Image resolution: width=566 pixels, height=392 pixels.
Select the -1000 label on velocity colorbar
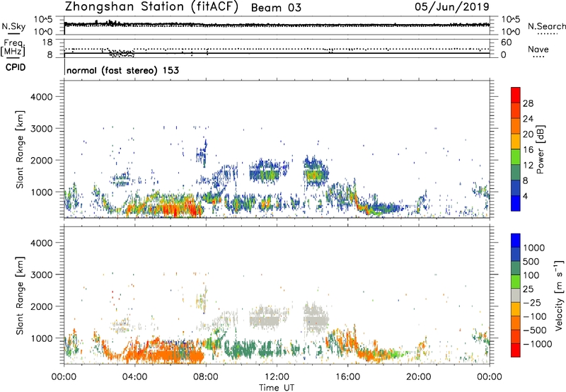pyautogui.click(x=538, y=344)
